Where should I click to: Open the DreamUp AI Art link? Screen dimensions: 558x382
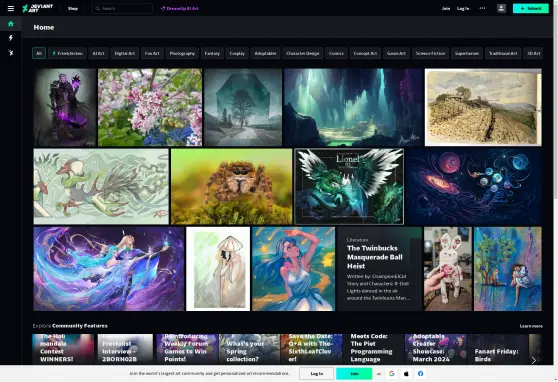179,8
